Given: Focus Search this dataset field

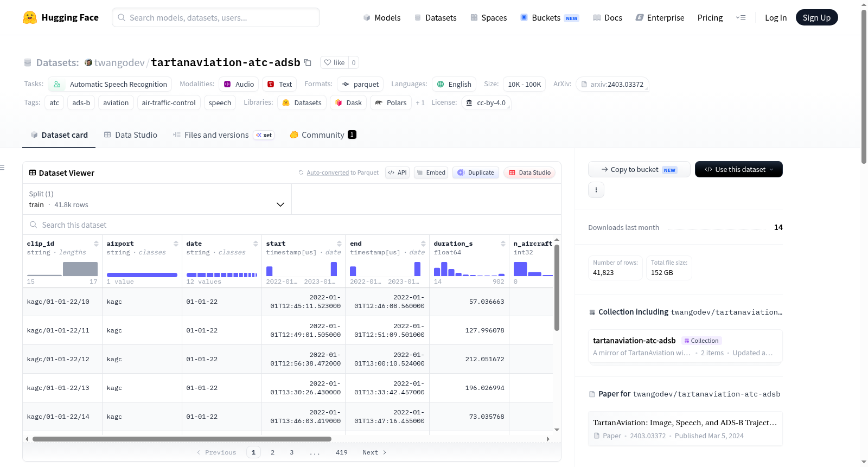Looking at the screenshot, I should click(x=292, y=225).
